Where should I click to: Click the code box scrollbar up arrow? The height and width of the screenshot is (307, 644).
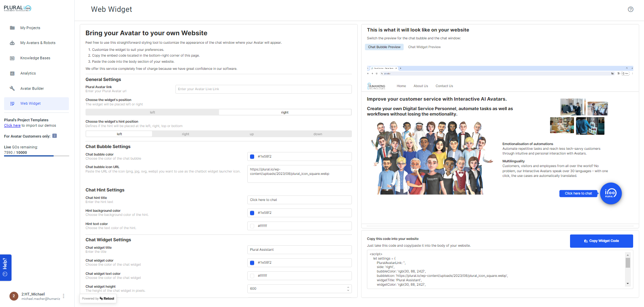tap(628, 255)
